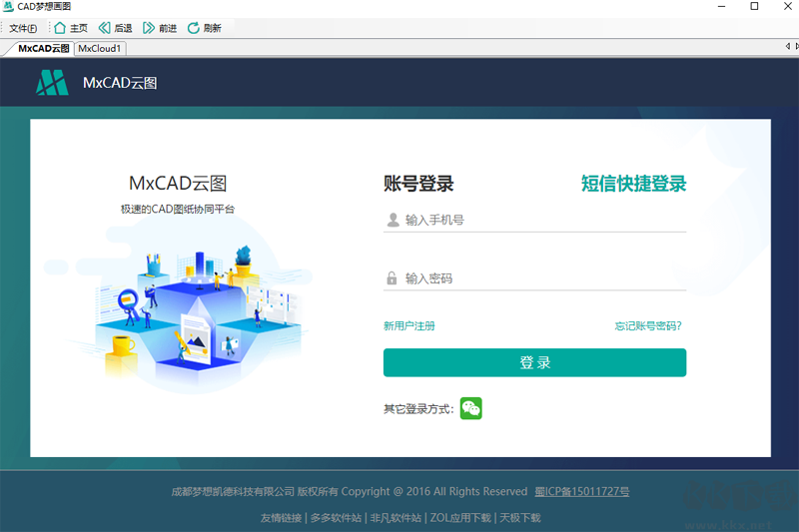Open the 新用户注册 registration link
799x532 pixels.
409,325
